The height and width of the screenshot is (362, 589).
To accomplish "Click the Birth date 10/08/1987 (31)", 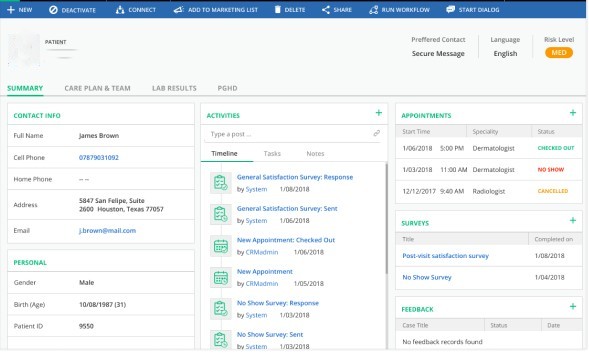I will point(103,305).
